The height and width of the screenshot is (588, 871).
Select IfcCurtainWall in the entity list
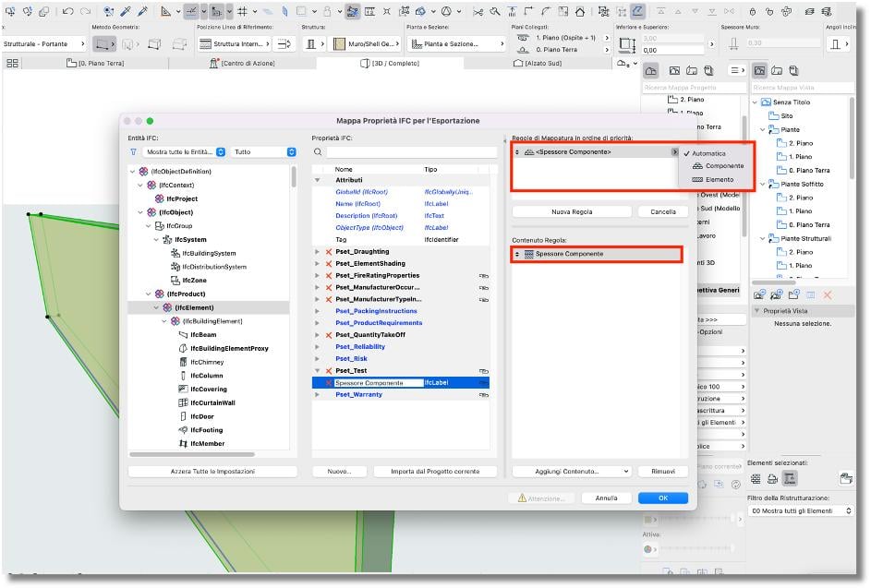coord(212,402)
